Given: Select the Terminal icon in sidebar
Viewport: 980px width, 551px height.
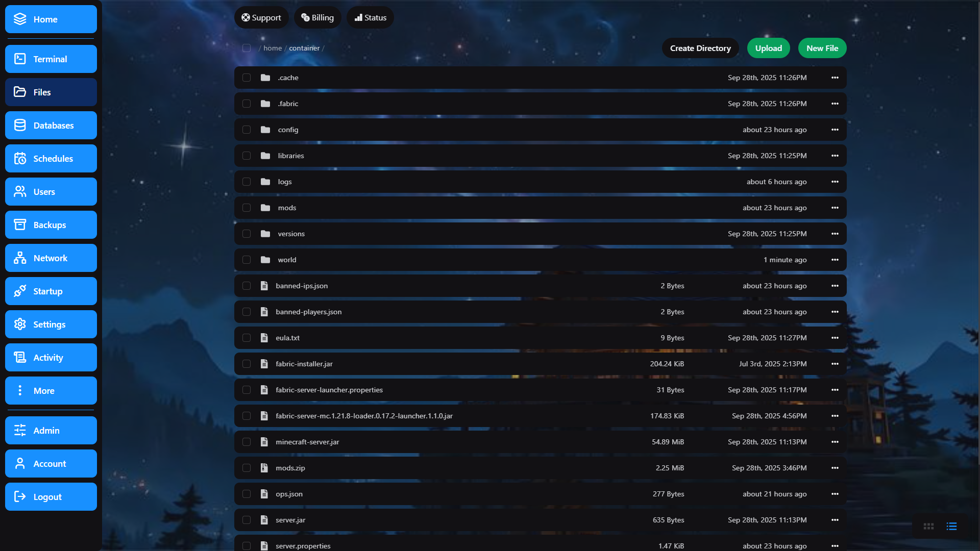Looking at the screenshot, I should pos(20,59).
